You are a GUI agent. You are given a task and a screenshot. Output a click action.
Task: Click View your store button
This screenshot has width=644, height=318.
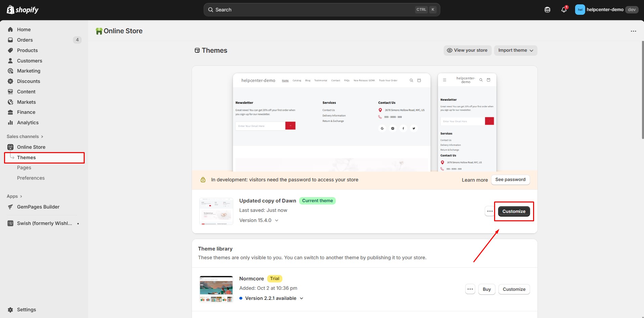[x=468, y=50]
